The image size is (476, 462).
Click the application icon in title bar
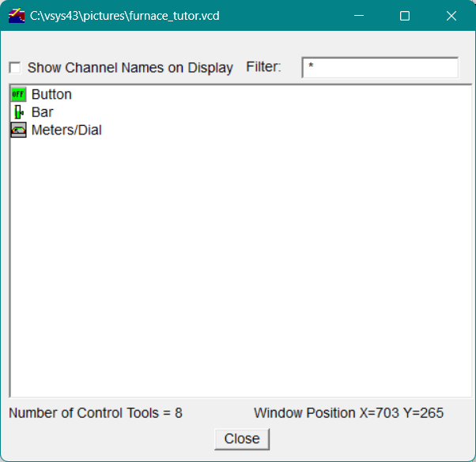coord(16,16)
